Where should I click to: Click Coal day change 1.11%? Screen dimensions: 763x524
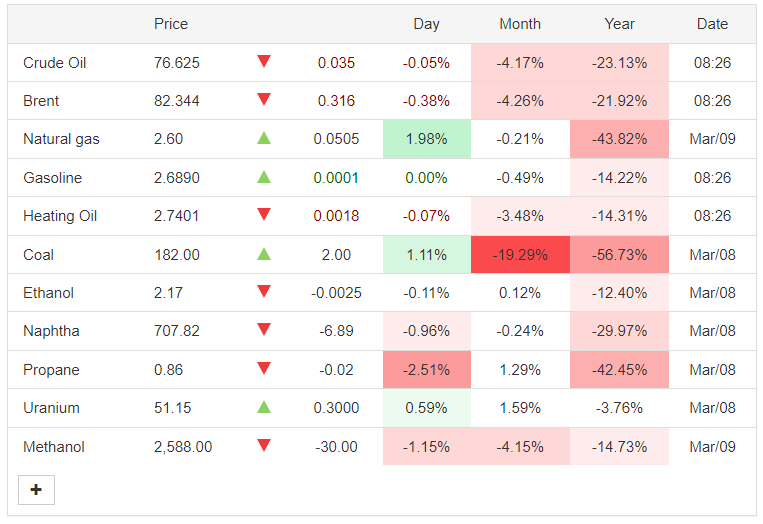click(x=426, y=254)
